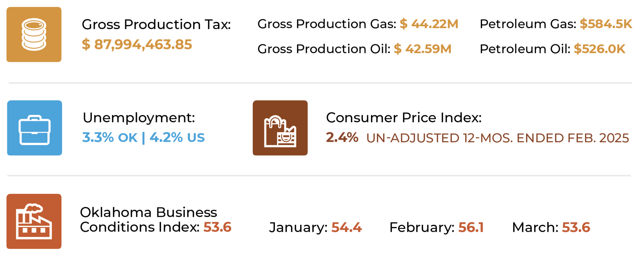
Task: Click the 3.3% OK unemployment rate
Action: 110,138
